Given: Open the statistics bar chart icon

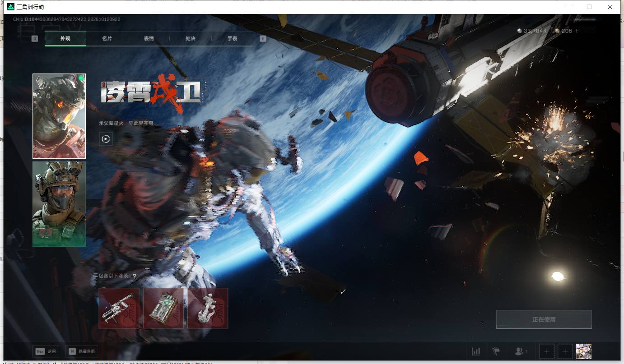Looking at the screenshot, I should click(x=476, y=351).
